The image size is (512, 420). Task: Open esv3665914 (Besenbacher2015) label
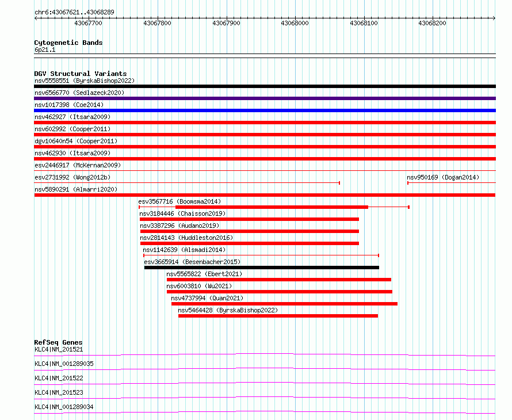pyautogui.click(x=192, y=262)
